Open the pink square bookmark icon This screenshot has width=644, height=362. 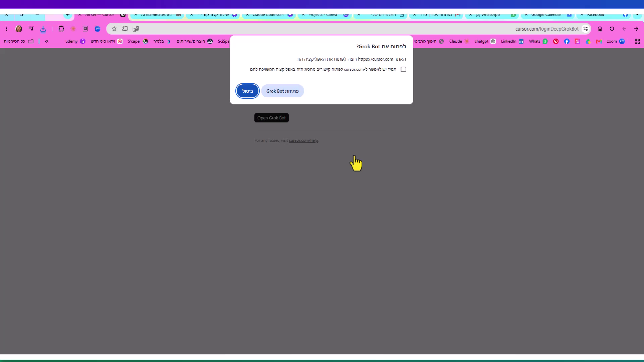coord(577,41)
